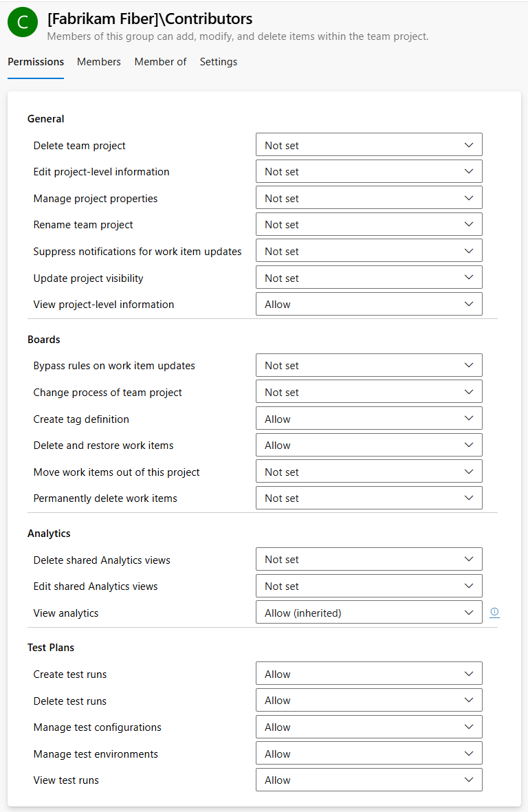Screen dimensions: 528x812
Task: Expand the Manage project properties dropdown
Action: tap(368, 197)
